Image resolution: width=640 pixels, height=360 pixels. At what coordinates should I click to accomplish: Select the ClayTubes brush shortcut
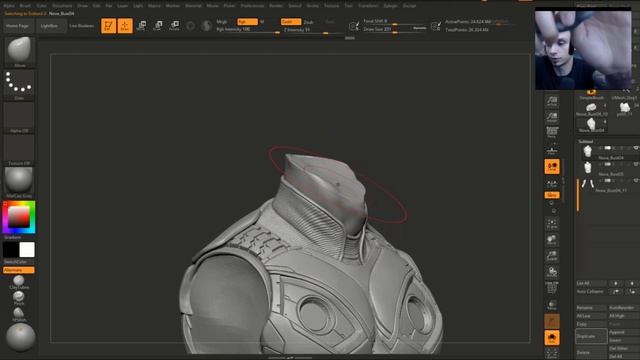click(x=19, y=282)
